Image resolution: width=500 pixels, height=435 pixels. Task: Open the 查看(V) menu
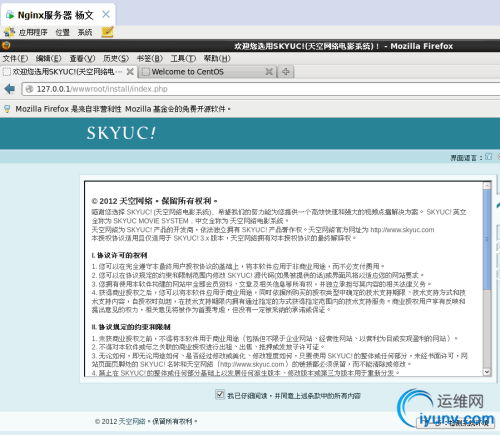[x=82, y=59]
